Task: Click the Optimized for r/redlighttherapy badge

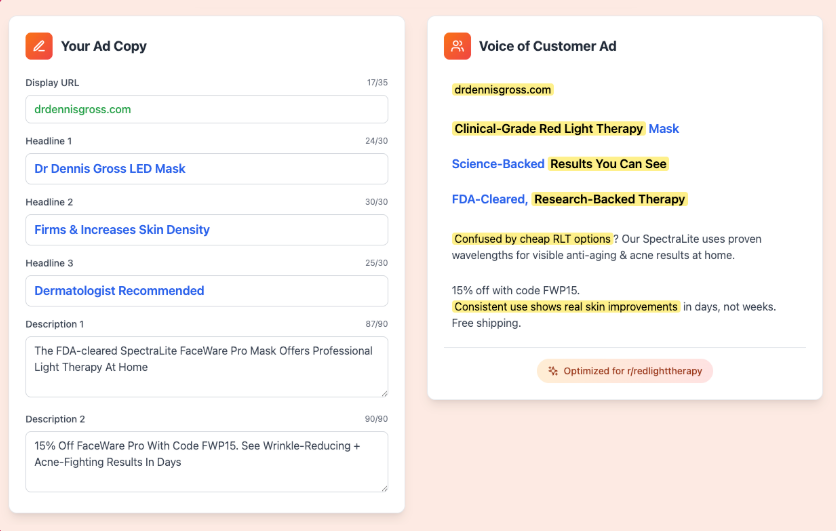Action: pyautogui.click(x=625, y=371)
